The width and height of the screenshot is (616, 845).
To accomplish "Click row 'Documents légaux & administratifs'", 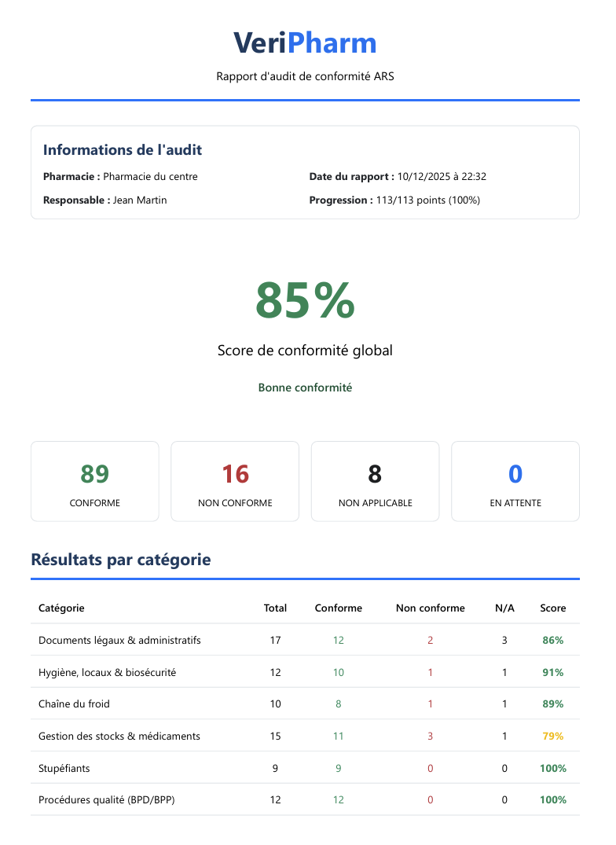I will click(x=305, y=640).
